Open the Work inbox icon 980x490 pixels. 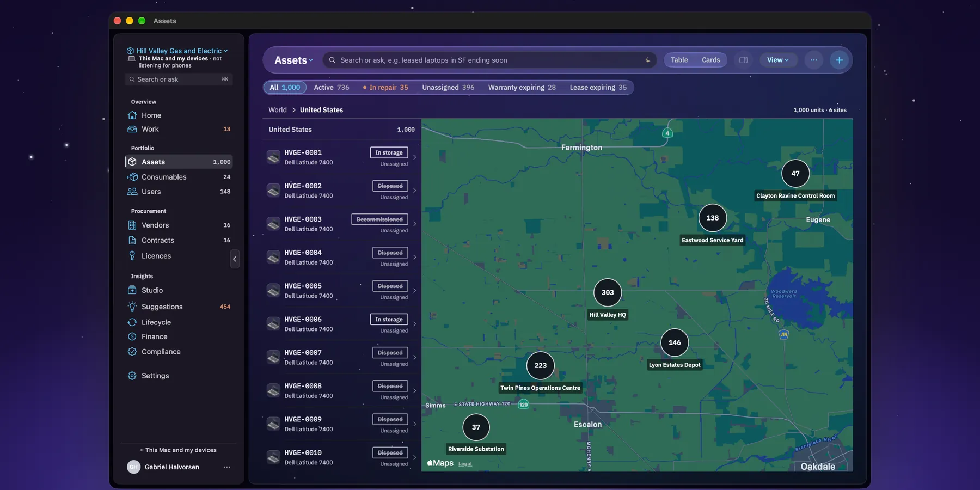132,129
